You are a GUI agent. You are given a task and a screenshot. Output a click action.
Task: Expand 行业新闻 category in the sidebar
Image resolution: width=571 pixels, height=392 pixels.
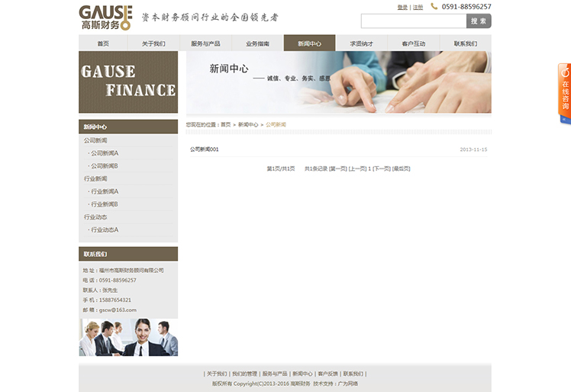[x=95, y=178]
